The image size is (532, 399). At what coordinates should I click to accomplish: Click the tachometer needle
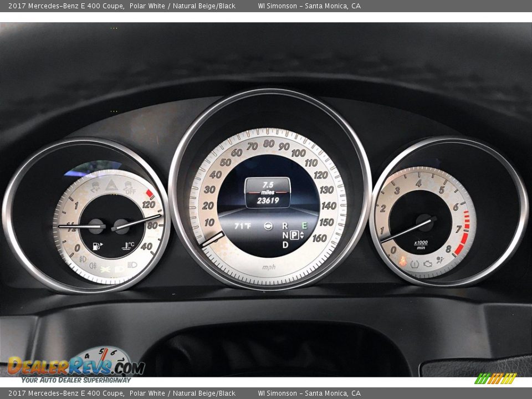tap(408, 231)
